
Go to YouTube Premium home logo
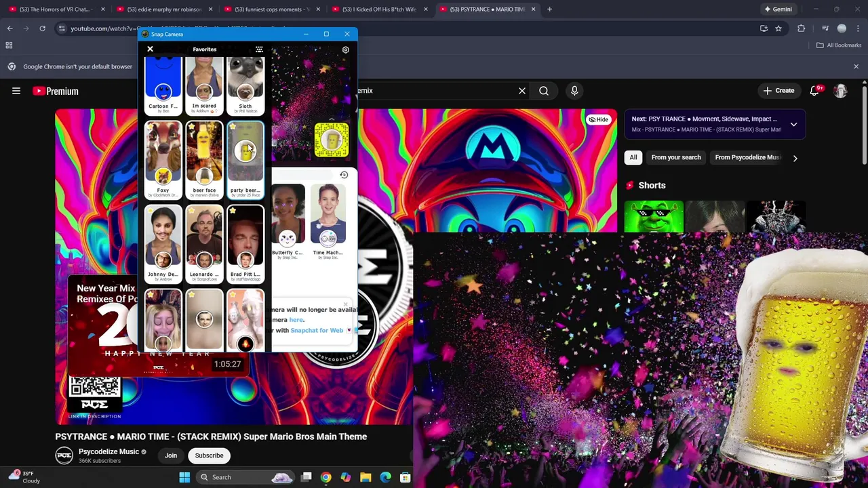click(x=56, y=91)
